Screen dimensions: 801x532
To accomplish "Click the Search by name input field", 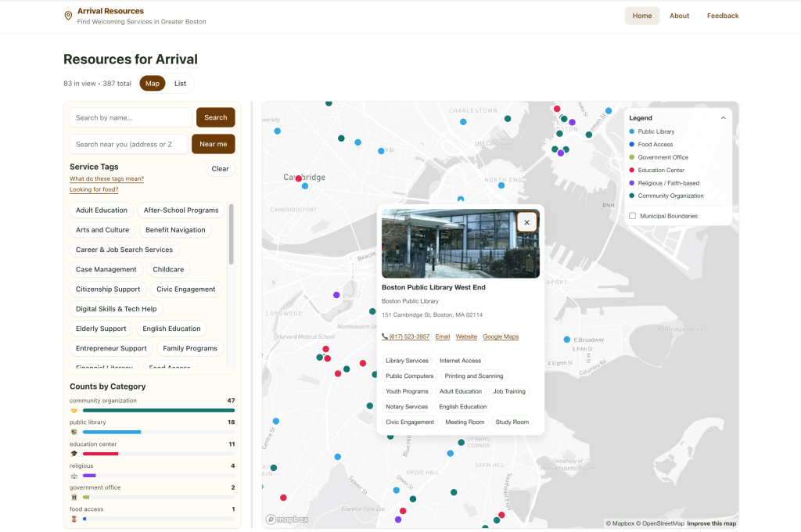I will click(131, 117).
